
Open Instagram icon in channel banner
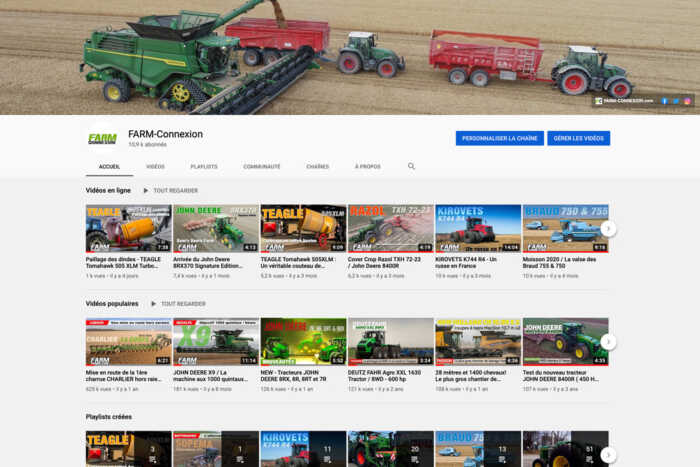688,101
